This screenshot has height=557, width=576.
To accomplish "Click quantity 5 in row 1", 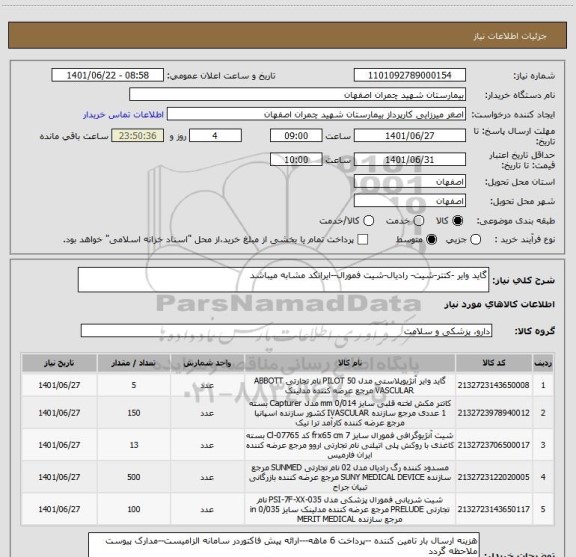I will (134, 385).
